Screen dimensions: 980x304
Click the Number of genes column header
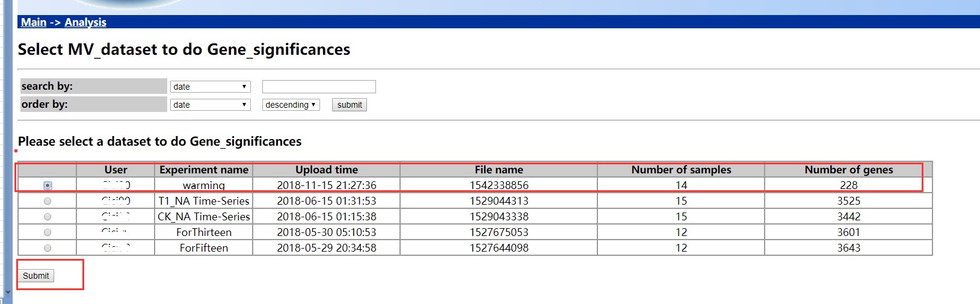coord(848,170)
